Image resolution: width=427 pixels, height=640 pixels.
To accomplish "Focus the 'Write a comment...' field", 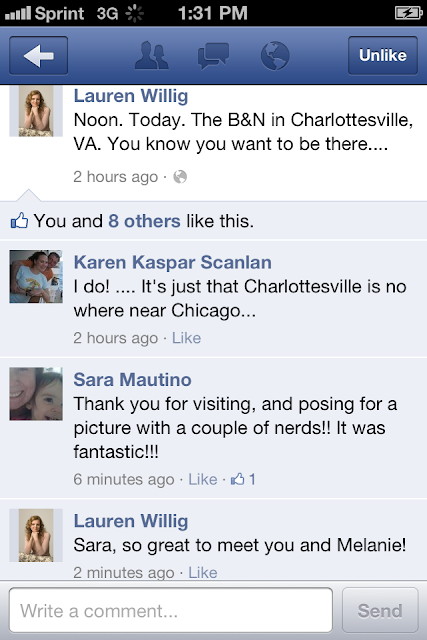I will pos(171,611).
